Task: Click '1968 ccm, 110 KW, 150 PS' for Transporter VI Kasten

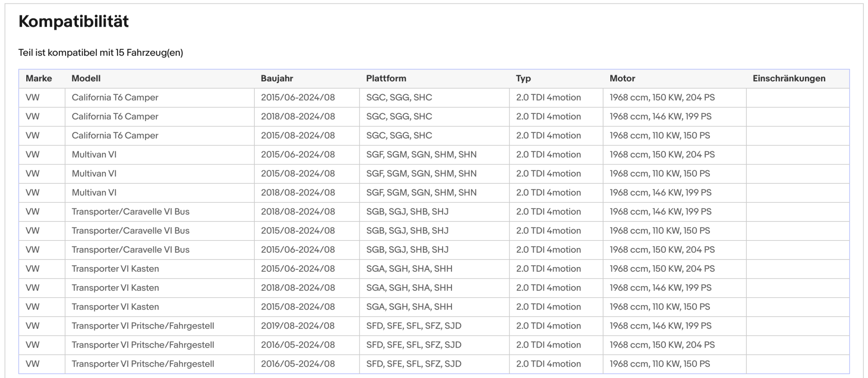Action: (x=659, y=307)
